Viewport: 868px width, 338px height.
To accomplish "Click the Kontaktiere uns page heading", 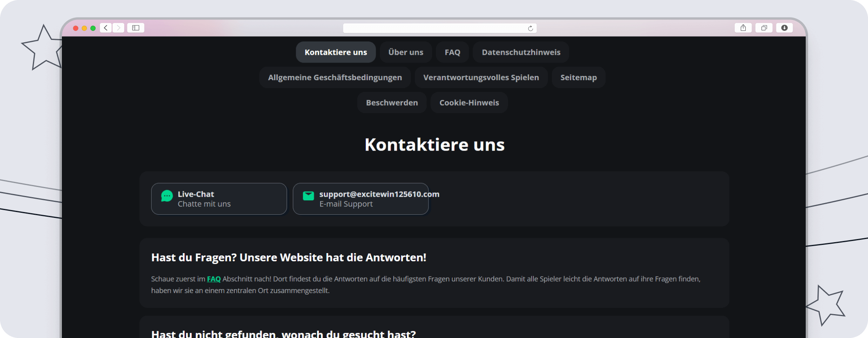I will [434, 145].
